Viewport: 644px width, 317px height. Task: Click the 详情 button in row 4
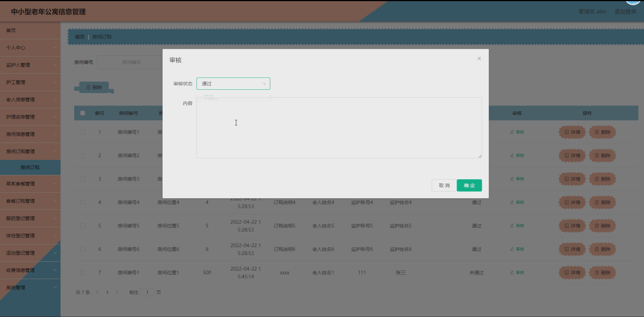572,202
